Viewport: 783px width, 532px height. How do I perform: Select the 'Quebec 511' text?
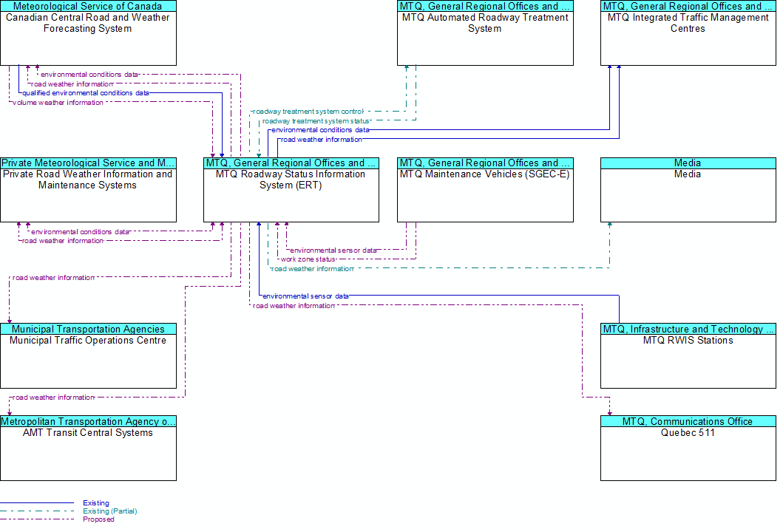(688, 433)
